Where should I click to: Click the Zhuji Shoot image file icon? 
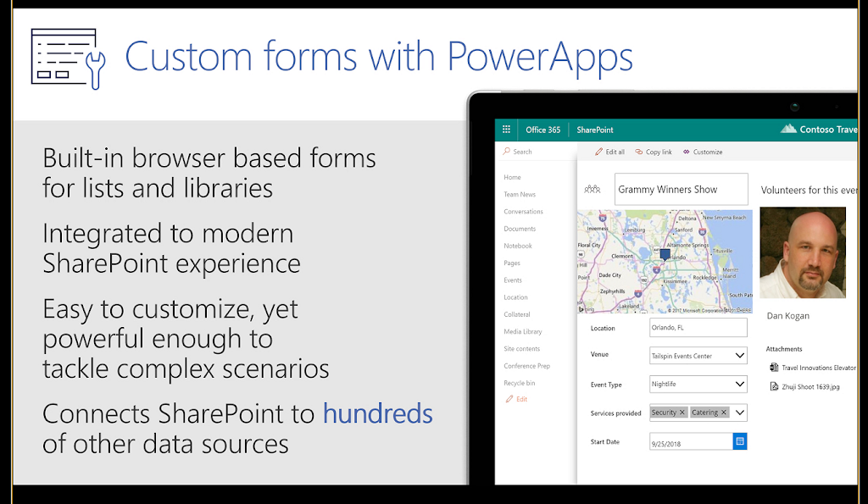click(x=774, y=387)
